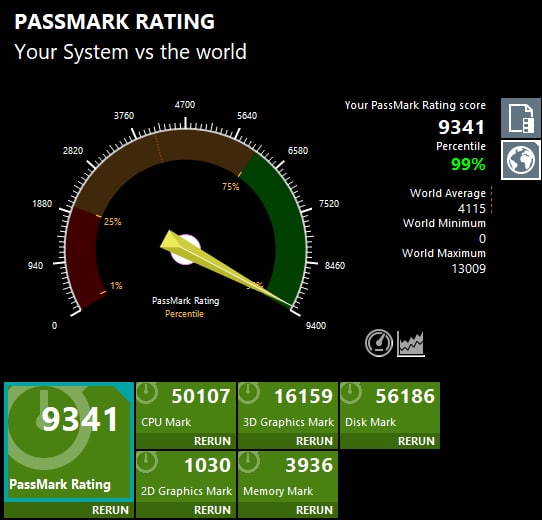The image size is (542, 520).
Task: Click the World Minimum value 0
Action: [483, 239]
